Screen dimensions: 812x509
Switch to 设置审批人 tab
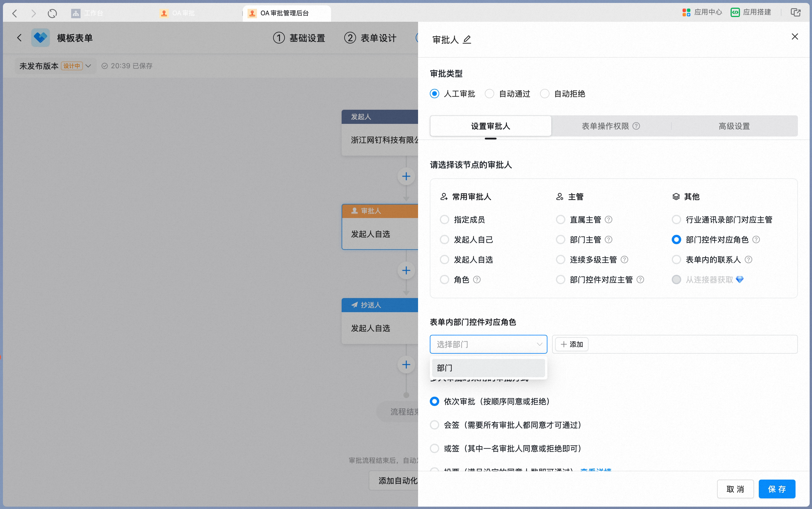pos(490,126)
